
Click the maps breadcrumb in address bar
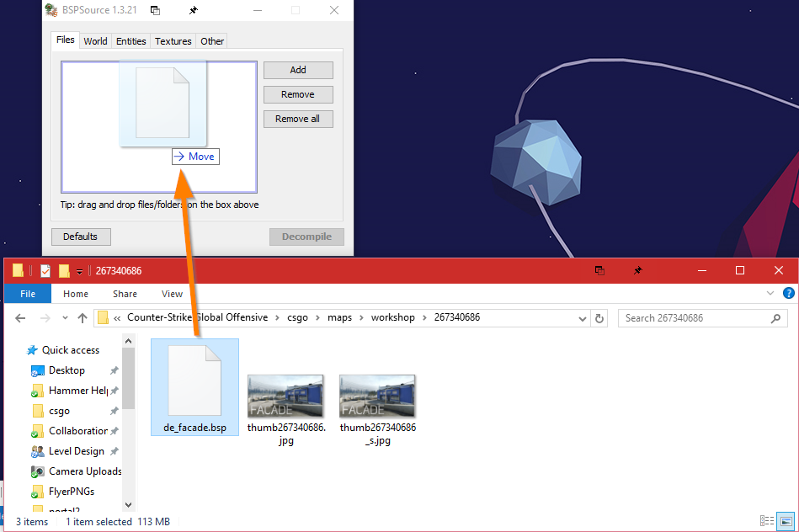pyautogui.click(x=339, y=317)
